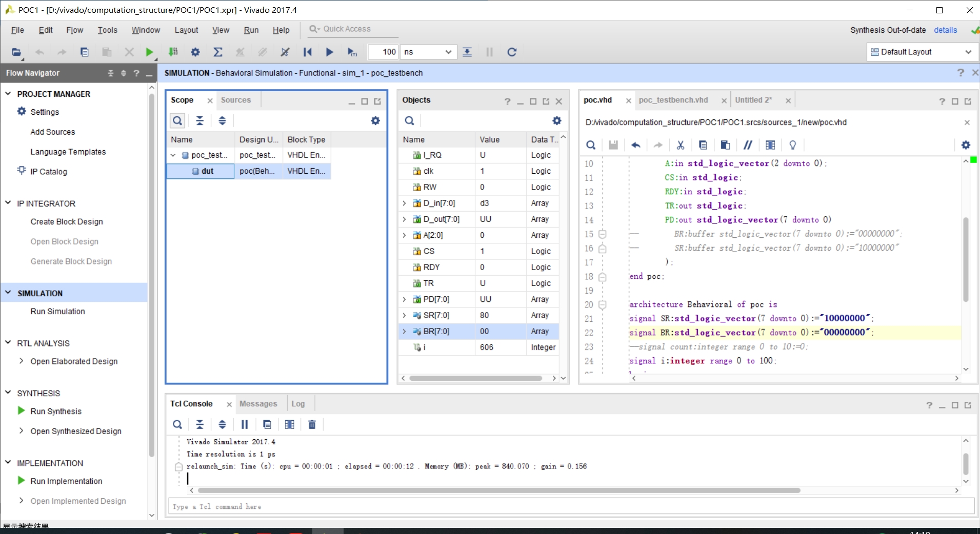Click the Open project icon in main toolbar
This screenshot has width=980, height=534.
[x=16, y=52]
